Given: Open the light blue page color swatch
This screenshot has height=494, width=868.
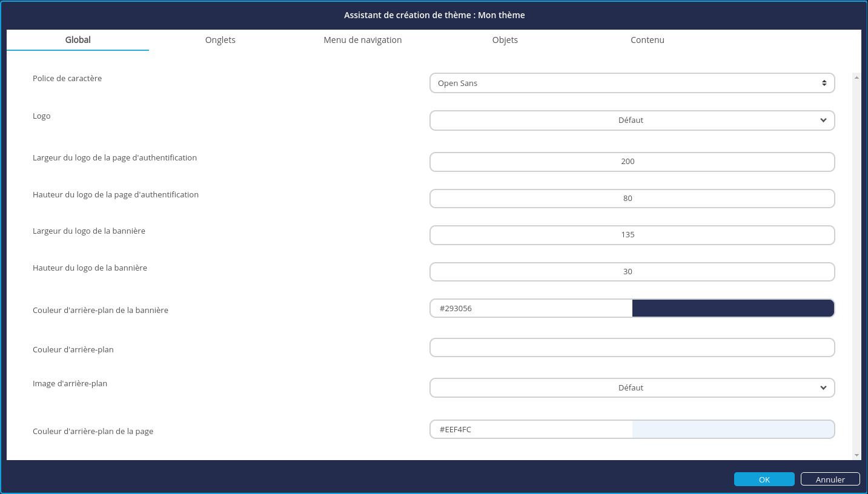Looking at the screenshot, I should [733, 429].
